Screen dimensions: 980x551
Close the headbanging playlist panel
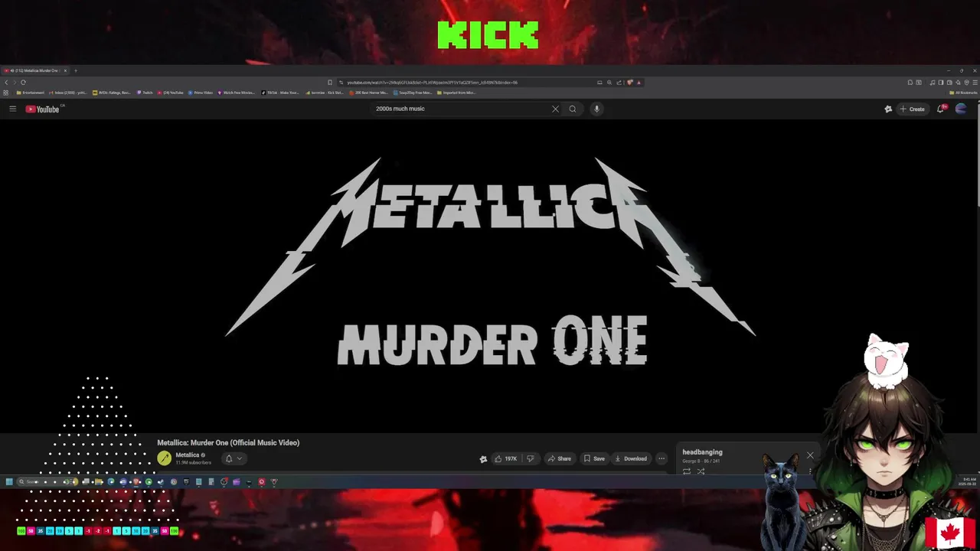pyautogui.click(x=810, y=455)
